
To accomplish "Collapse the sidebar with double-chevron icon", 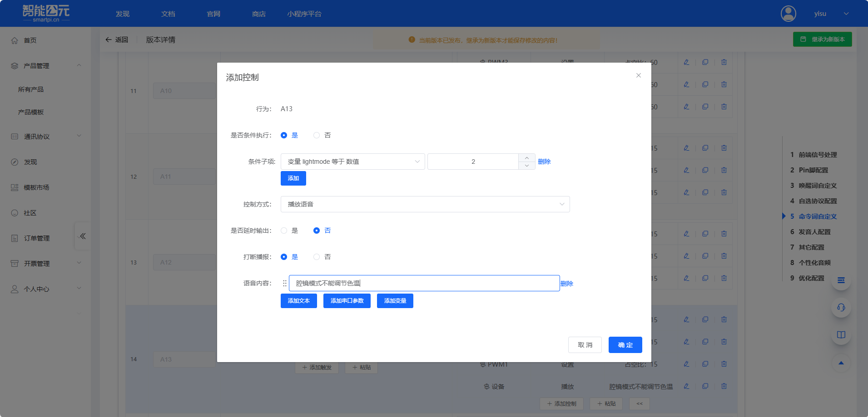I will (x=83, y=236).
